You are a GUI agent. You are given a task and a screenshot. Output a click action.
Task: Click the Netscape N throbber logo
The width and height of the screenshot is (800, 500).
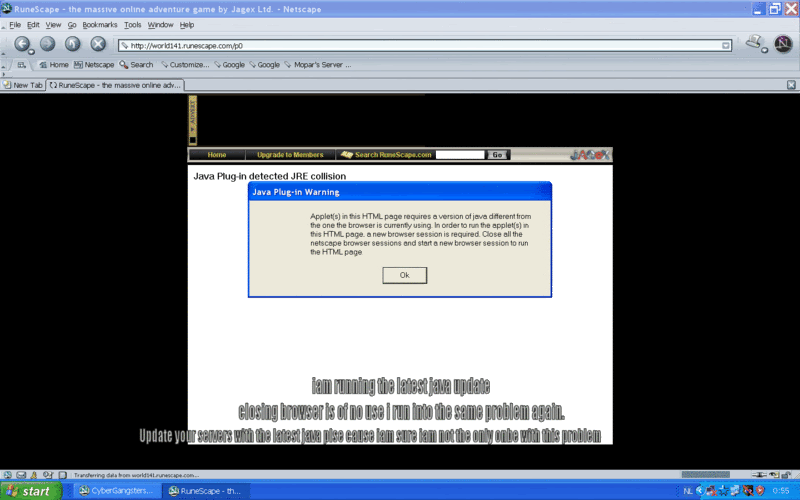783,44
